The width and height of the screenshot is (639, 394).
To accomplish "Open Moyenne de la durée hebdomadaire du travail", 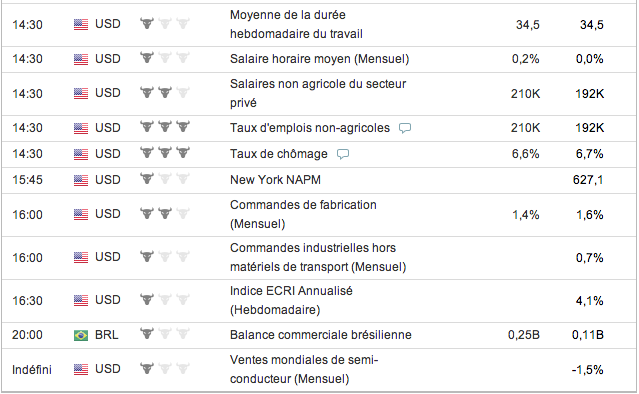I will pos(296,24).
